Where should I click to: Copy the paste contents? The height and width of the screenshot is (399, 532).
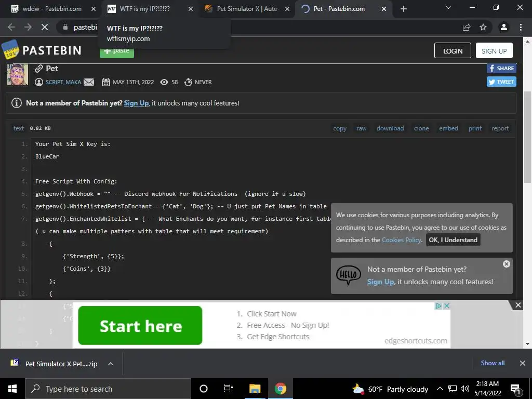pos(340,128)
